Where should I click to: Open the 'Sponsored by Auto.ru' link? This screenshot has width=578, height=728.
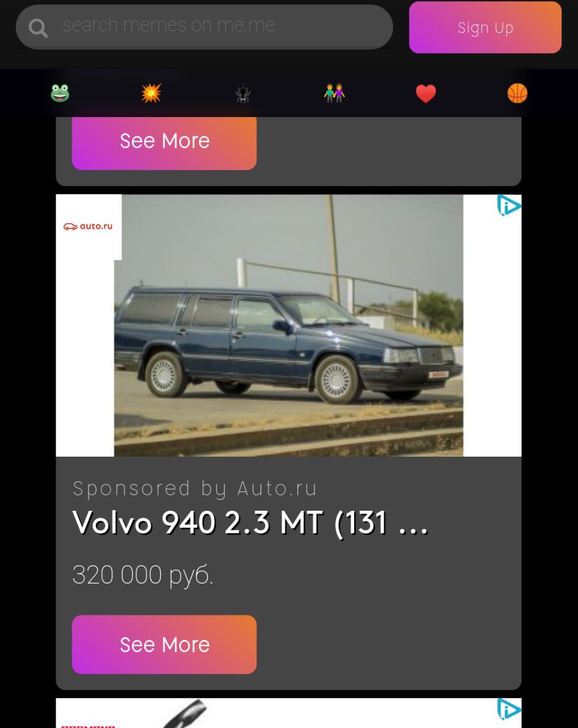(x=194, y=489)
